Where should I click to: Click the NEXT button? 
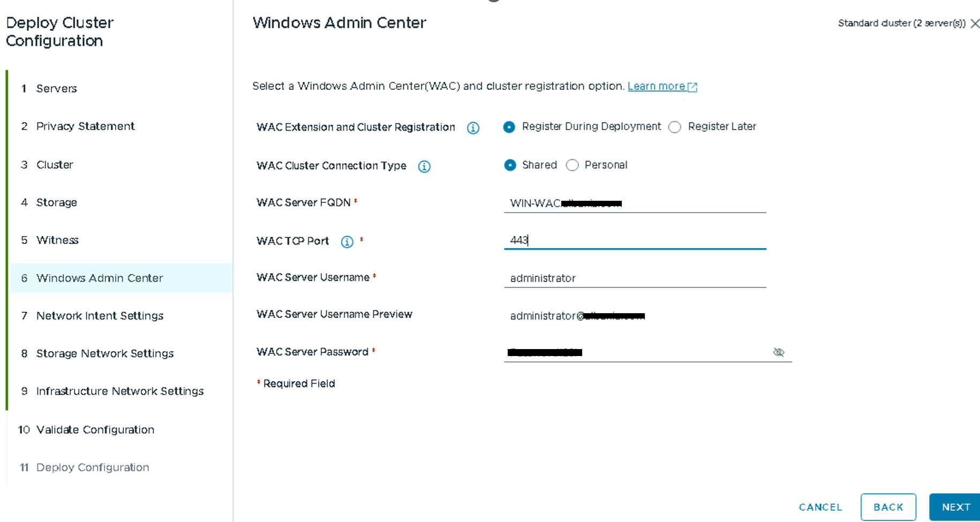point(955,507)
